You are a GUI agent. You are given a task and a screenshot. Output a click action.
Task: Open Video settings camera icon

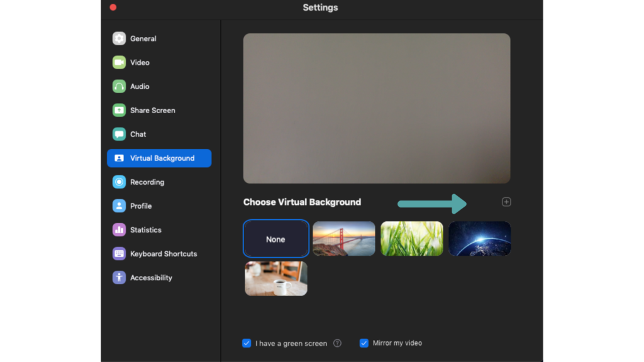[x=119, y=62]
